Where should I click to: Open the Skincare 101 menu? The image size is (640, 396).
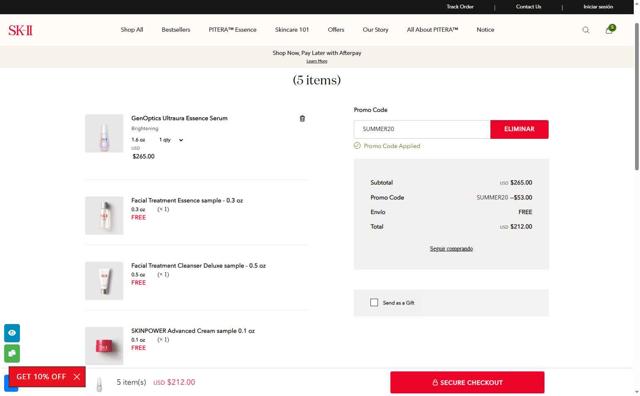coord(292,30)
